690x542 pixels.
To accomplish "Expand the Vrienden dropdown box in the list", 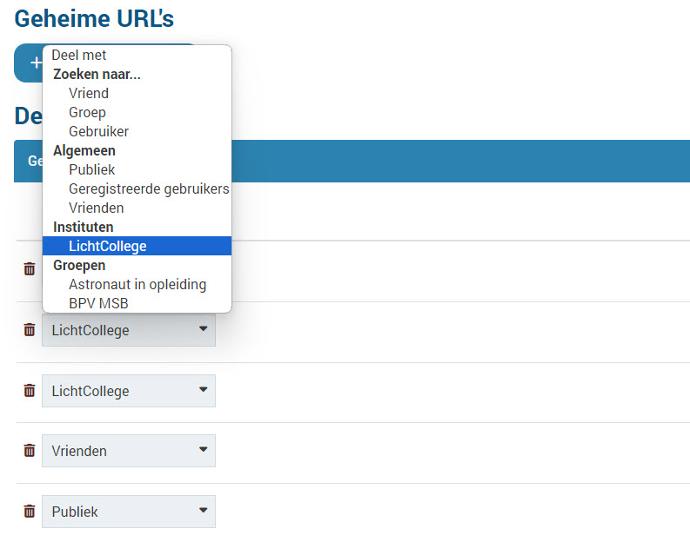I will (128, 451).
